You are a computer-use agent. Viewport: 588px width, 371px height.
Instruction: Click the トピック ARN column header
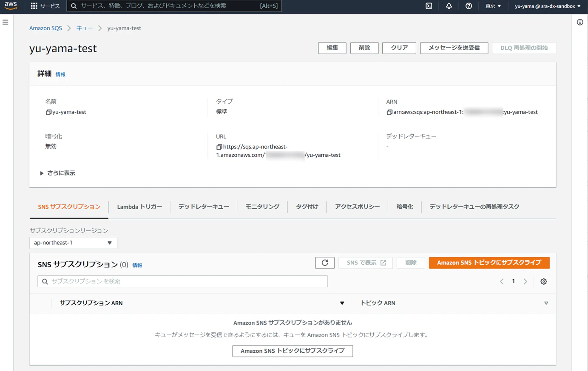click(378, 303)
